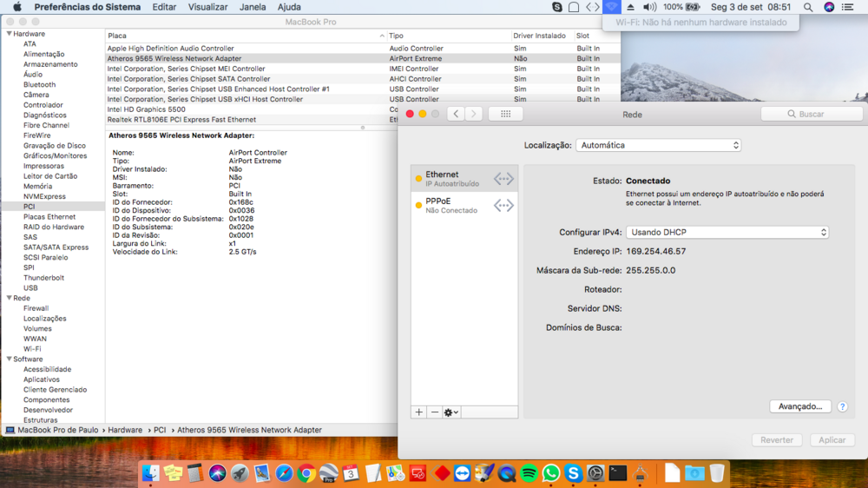Open the gear action menu below services list
This screenshot has width=868, height=488.
click(x=451, y=412)
